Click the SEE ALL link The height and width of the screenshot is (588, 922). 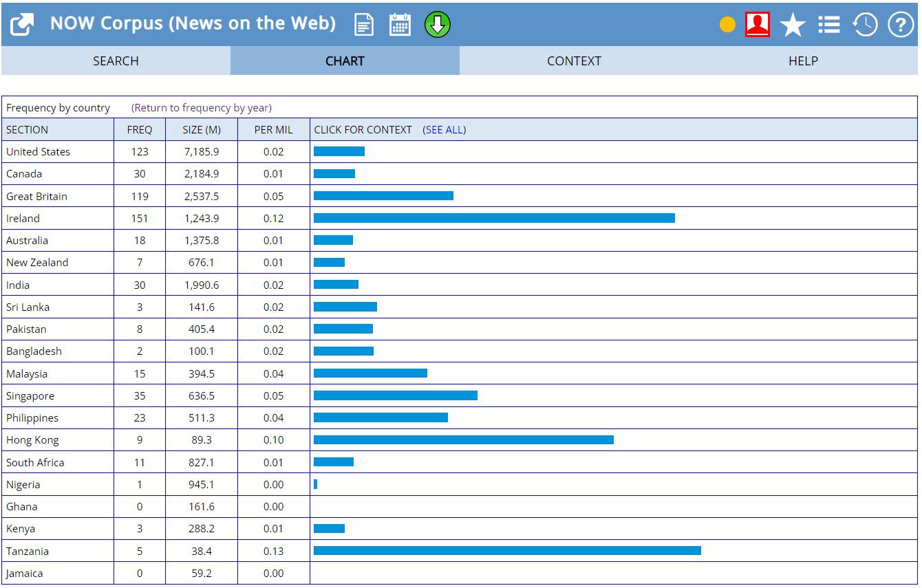(x=444, y=130)
